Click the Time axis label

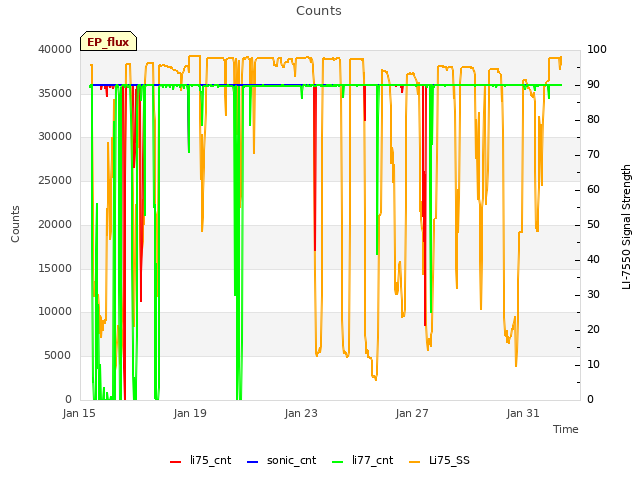pyautogui.click(x=566, y=429)
